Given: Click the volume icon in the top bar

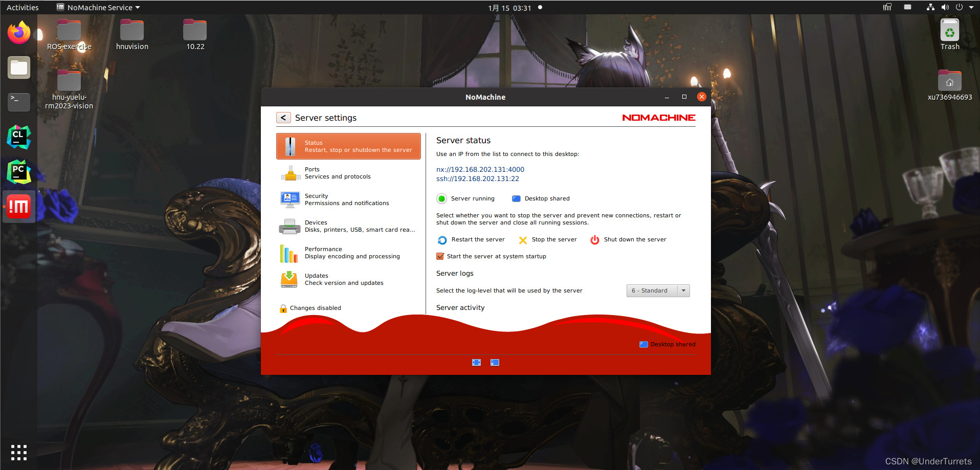Looking at the screenshot, I should pos(945,7).
